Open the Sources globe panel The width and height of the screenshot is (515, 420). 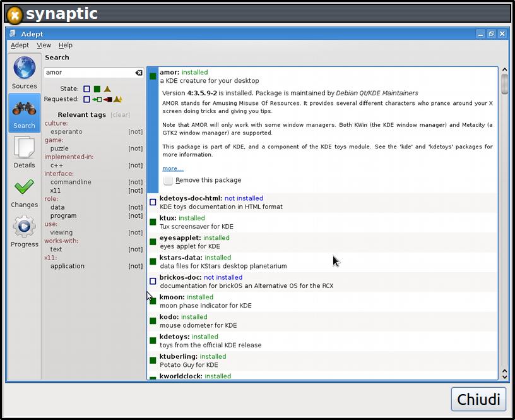25,73
